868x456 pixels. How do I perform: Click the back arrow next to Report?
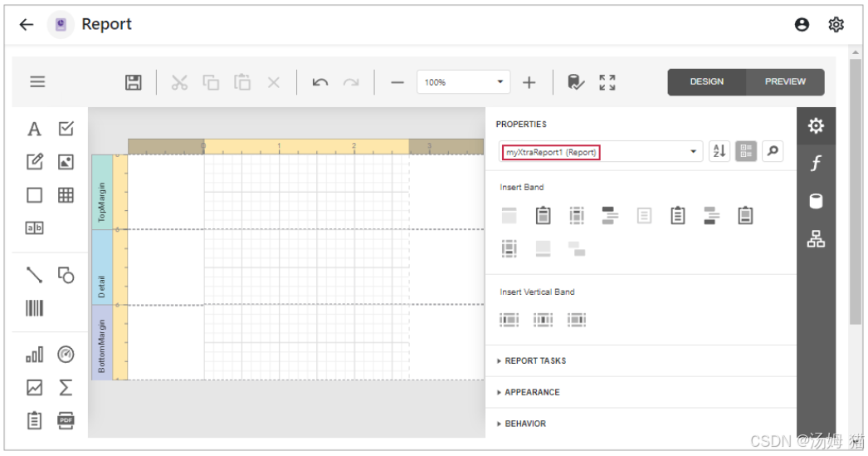[26, 24]
